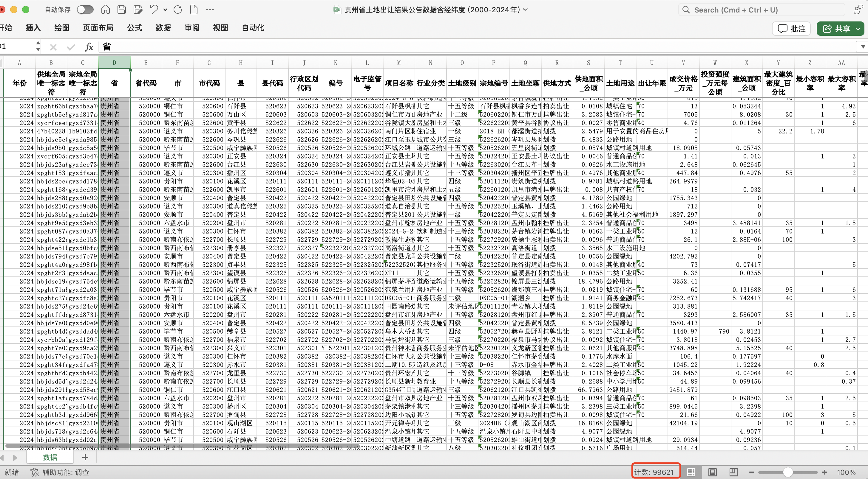Add a new sheet with the plus button
This screenshot has width=868, height=479.
(x=85, y=457)
